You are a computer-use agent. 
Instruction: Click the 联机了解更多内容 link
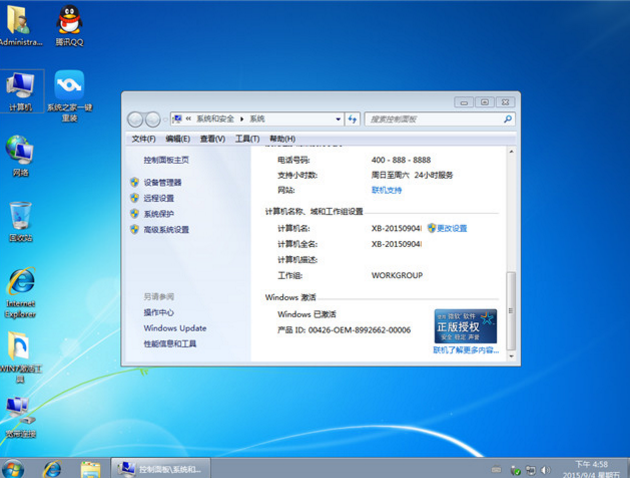coord(466,350)
